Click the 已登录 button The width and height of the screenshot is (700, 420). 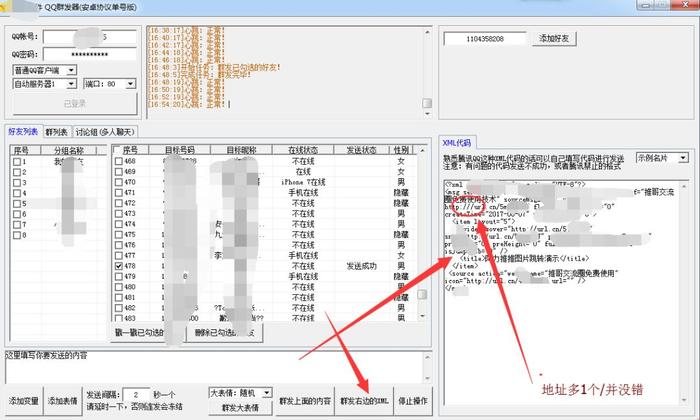point(75,104)
